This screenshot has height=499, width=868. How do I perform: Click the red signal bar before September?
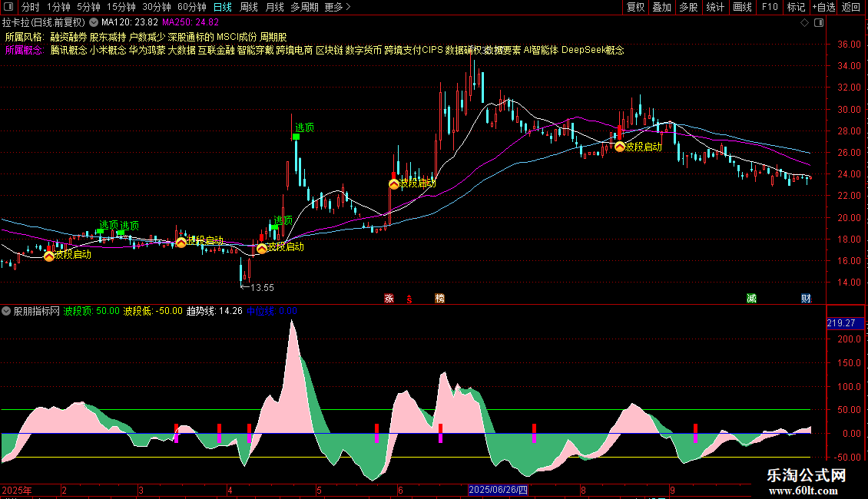(x=695, y=433)
